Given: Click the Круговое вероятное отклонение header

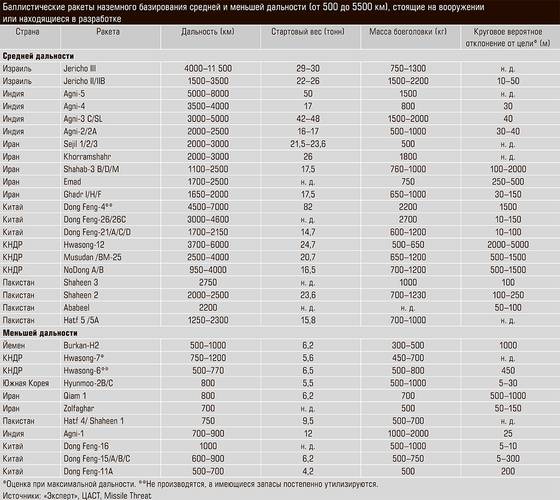Looking at the screenshot, I should pos(508,38).
